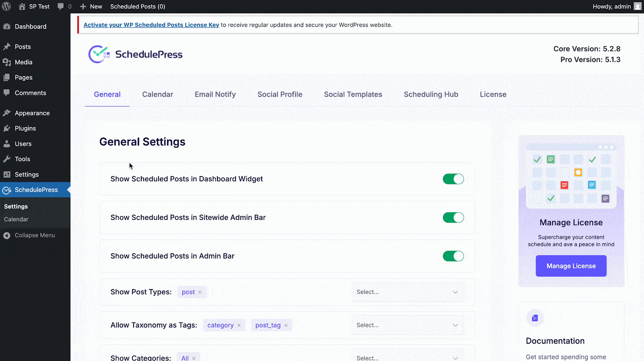Open the License tab
This screenshot has width=644, height=361.
pyautogui.click(x=493, y=94)
